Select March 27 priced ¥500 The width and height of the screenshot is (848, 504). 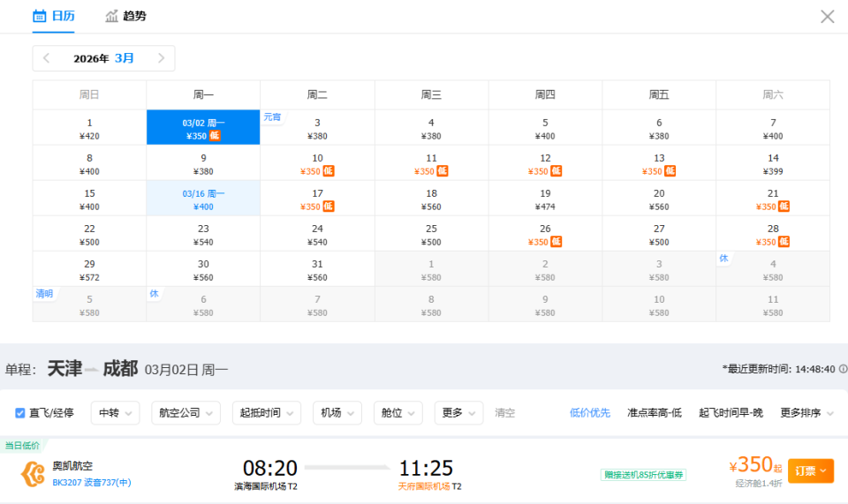[x=659, y=234]
